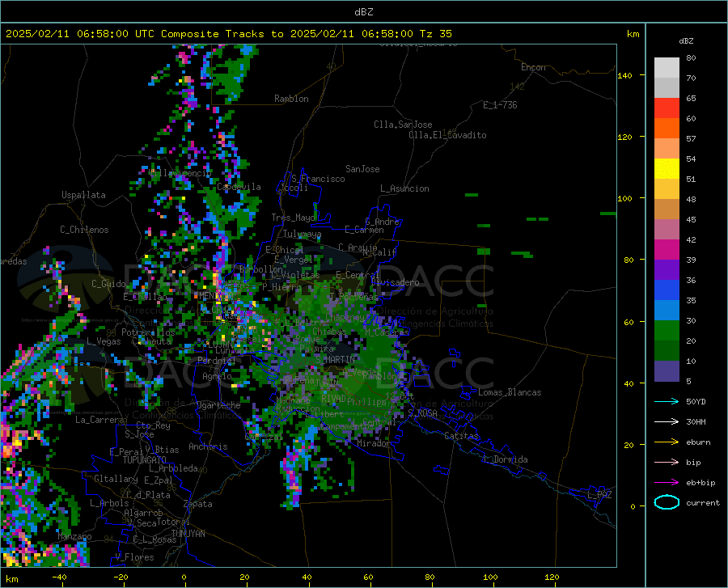Viewport: 728px width, 588px height.
Task: Click the orange 57-60 dBZ color swatch
Action: tap(667, 129)
